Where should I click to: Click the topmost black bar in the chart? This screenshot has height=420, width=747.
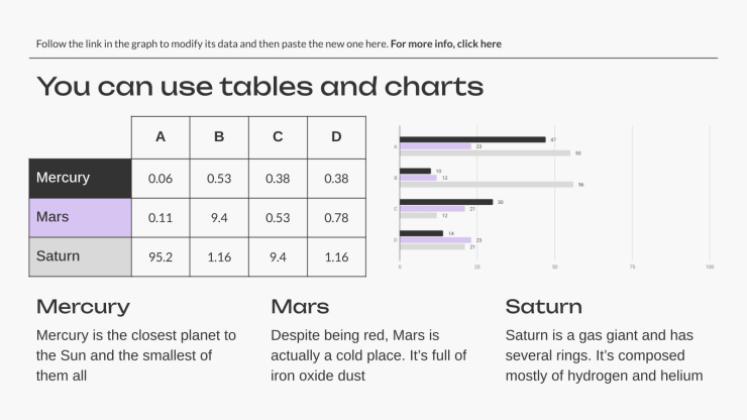[473, 139]
